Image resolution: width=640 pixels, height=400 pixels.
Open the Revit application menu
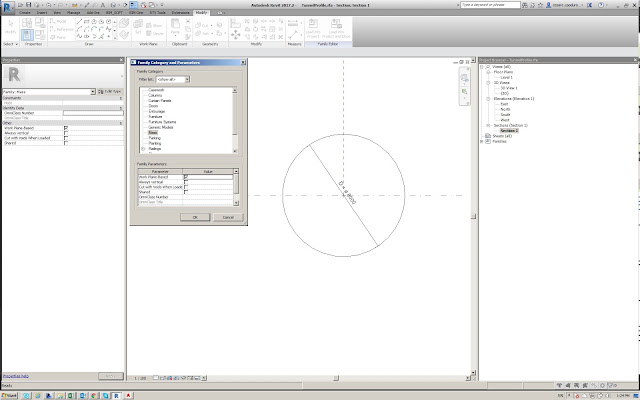click(7, 7)
